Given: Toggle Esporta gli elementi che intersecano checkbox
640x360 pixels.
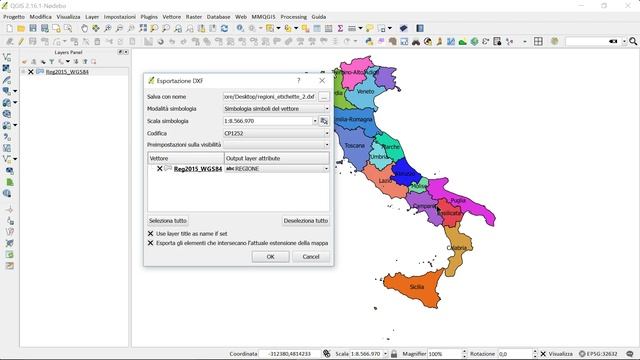Looking at the screenshot, I should point(150,243).
